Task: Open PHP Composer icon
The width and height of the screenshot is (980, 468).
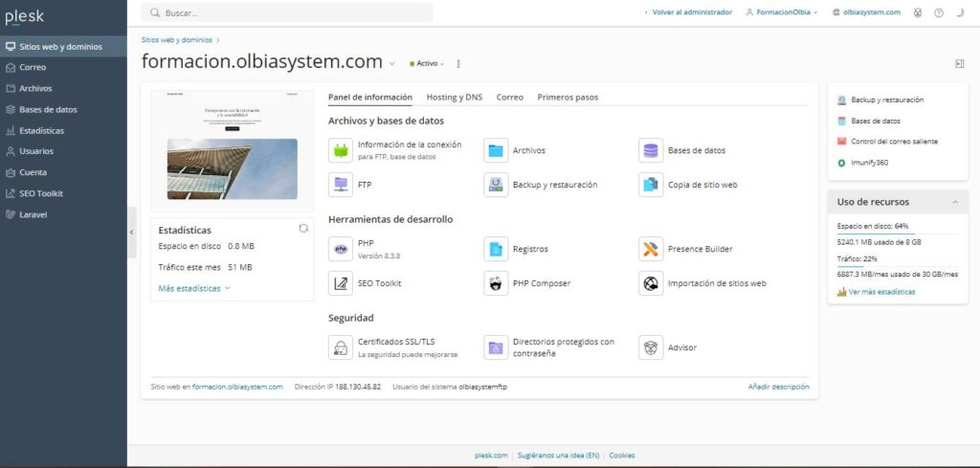Action: (x=496, y=283)
